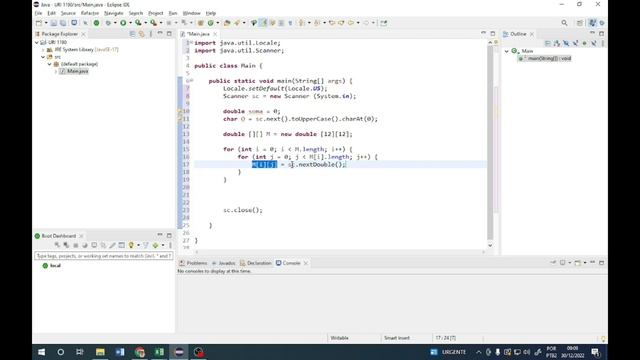Click the pencil edit icon in Boot Dashboard
Image resolution: width=640 pixels, height=360 pixels.
112,245
